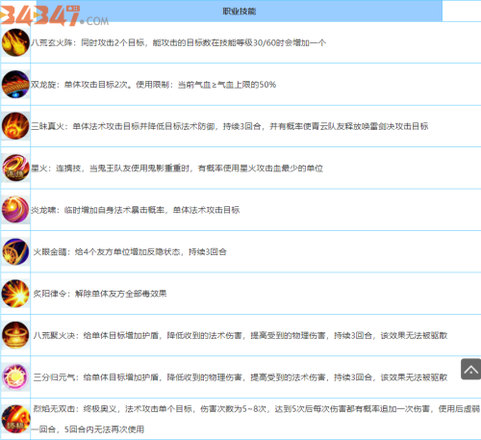Click the 火眼金睛 skill icon
This screenshot has height=440, width=481.
(15, 252)
